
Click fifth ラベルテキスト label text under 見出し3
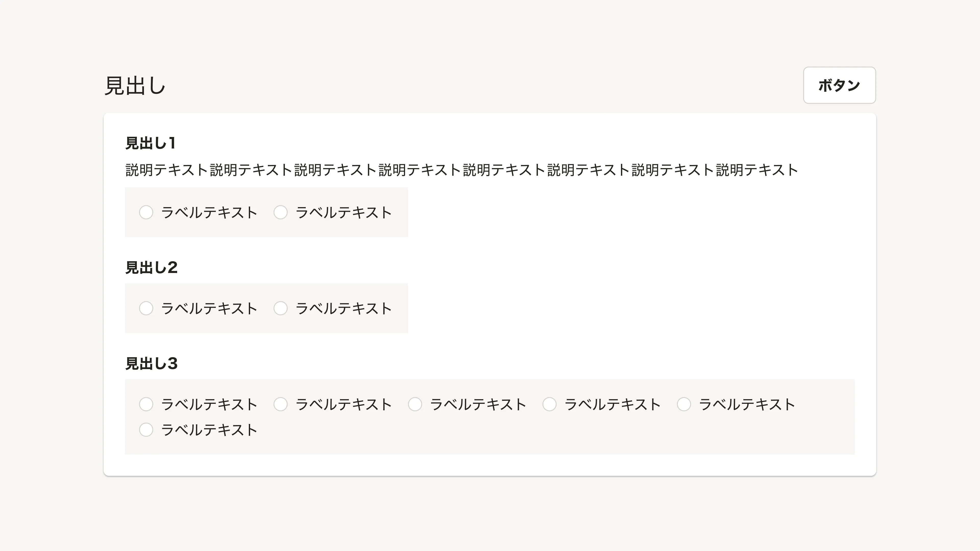click(747, 405)
